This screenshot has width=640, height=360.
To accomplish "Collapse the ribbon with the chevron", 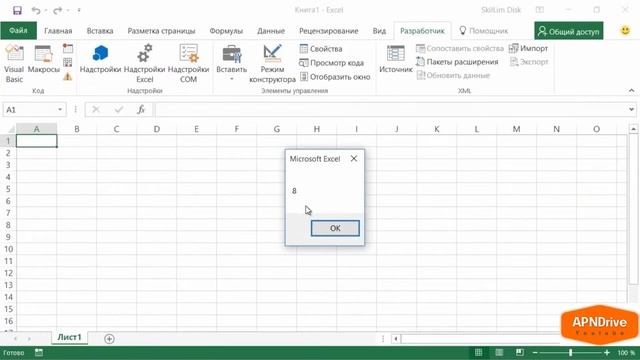I will [631, 90].
